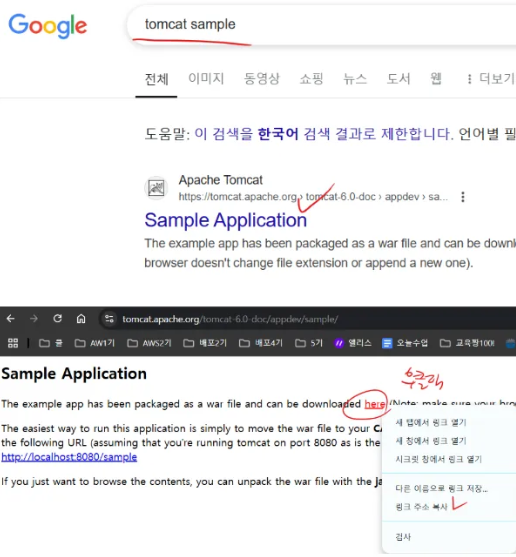Open the 배포2기 bookmark folder

(205, 343)
